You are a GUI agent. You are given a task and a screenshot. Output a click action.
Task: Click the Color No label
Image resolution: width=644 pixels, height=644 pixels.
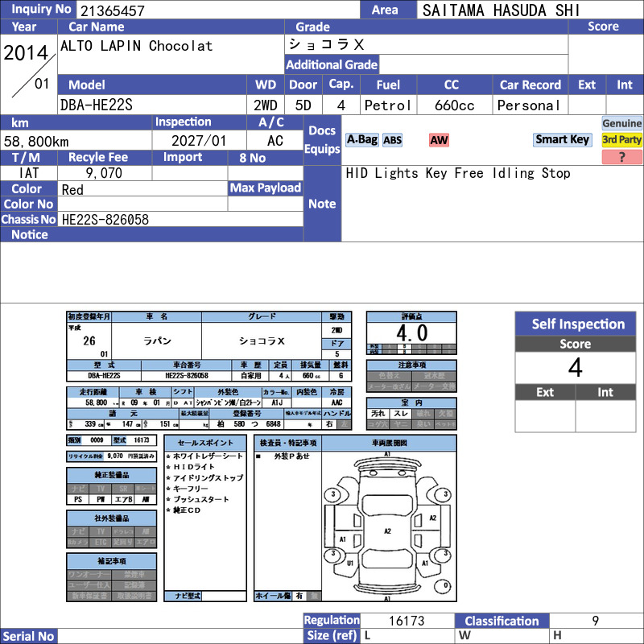(28, 204)
